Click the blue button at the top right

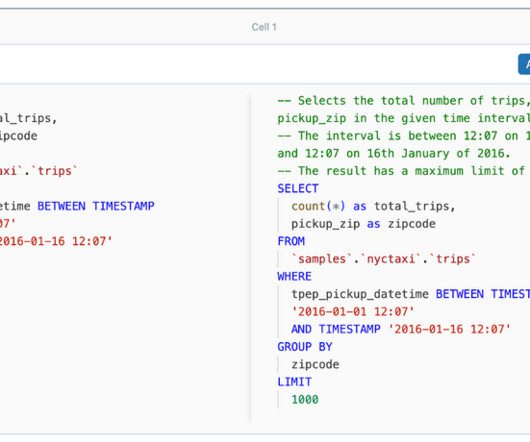(x=524, y=64)
